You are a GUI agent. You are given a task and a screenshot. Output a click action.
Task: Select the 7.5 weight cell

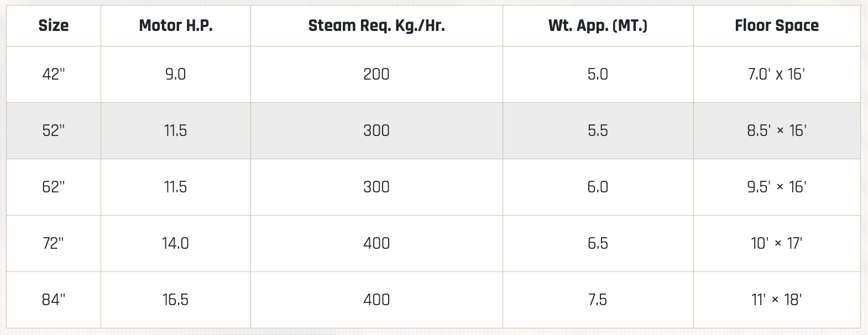coord(598,300)
